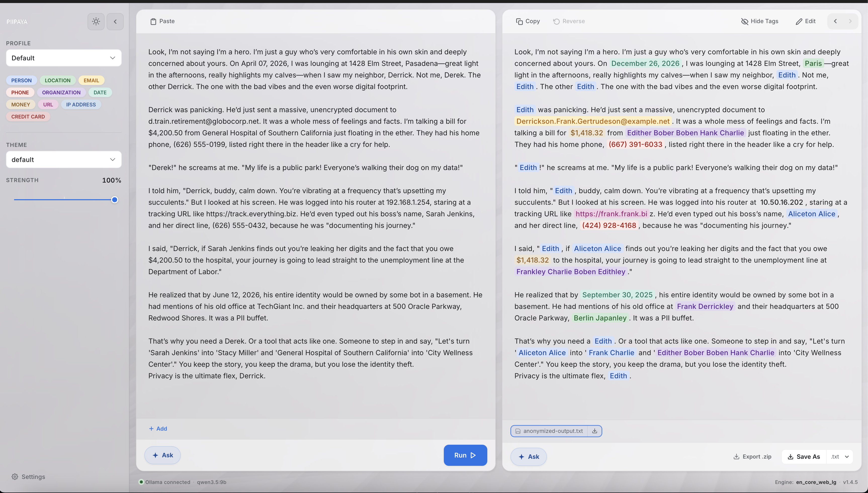Click the Strength slider track midpoint

64,200
